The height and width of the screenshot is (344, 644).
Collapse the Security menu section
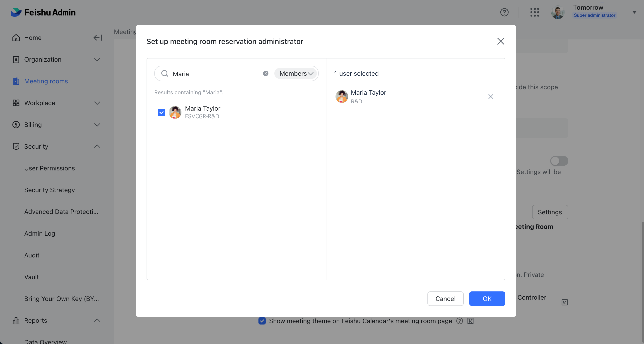[97, 146]
